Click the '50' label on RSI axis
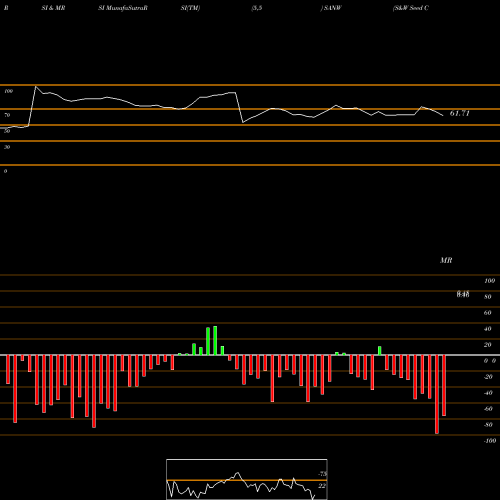 point(7,131)
